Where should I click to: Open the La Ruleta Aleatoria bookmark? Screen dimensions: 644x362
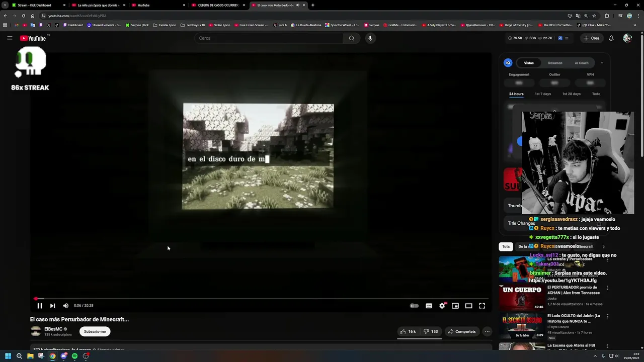tap(305, 25)
